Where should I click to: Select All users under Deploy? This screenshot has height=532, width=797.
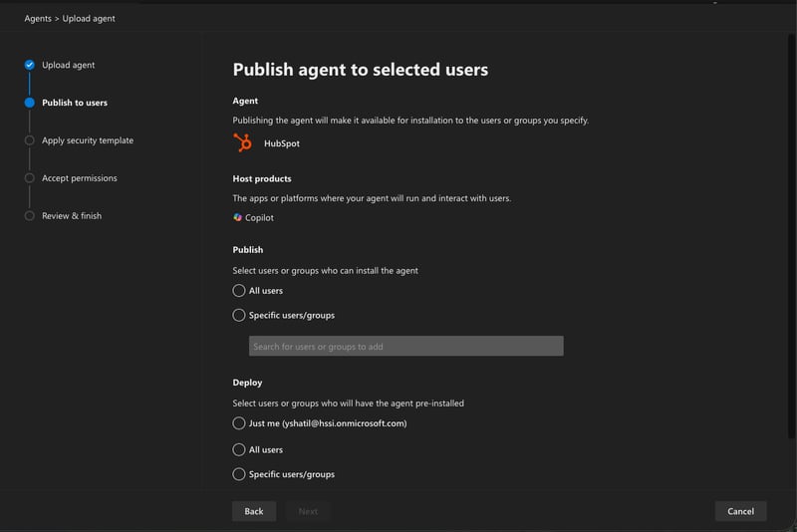click(x=239, y=449)
